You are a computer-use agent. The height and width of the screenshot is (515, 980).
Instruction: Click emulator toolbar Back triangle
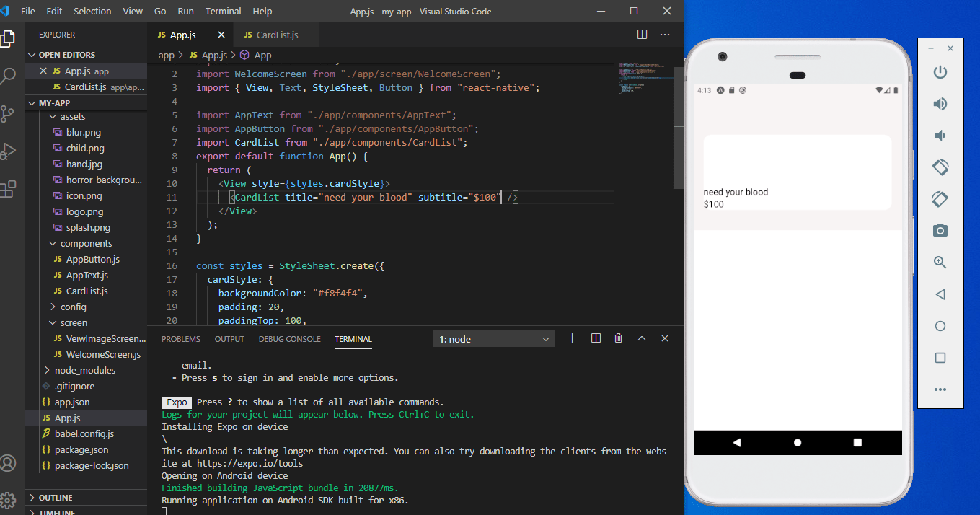[x=940, y=294]
